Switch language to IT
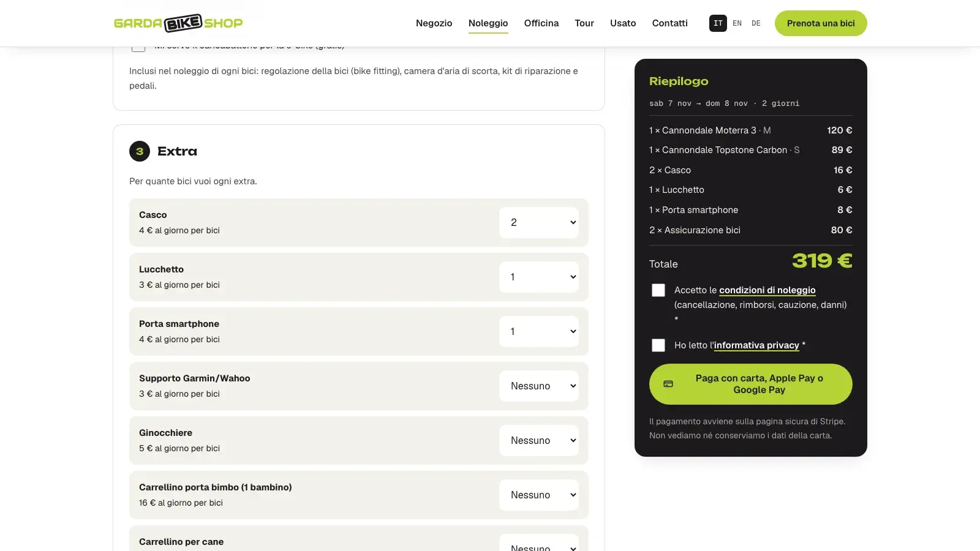The width and height of the screenshot is (980, 551). (718, 23)
